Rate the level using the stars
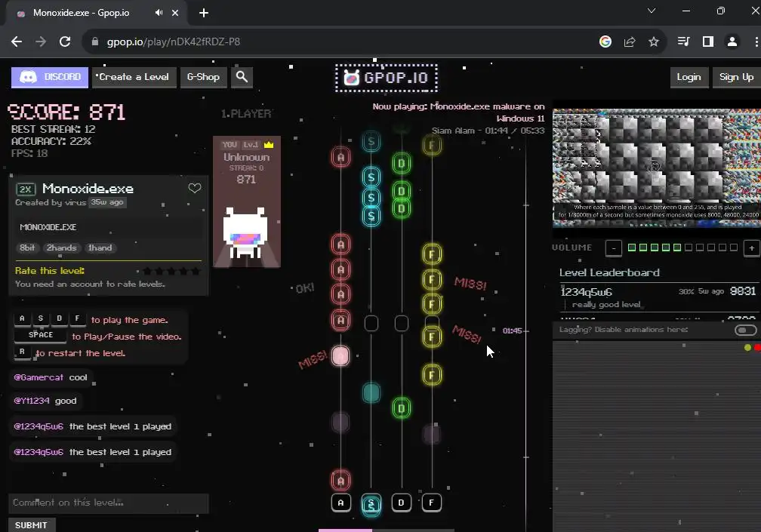The width and height of the screenshot is (761, 532). click(171, 271)
